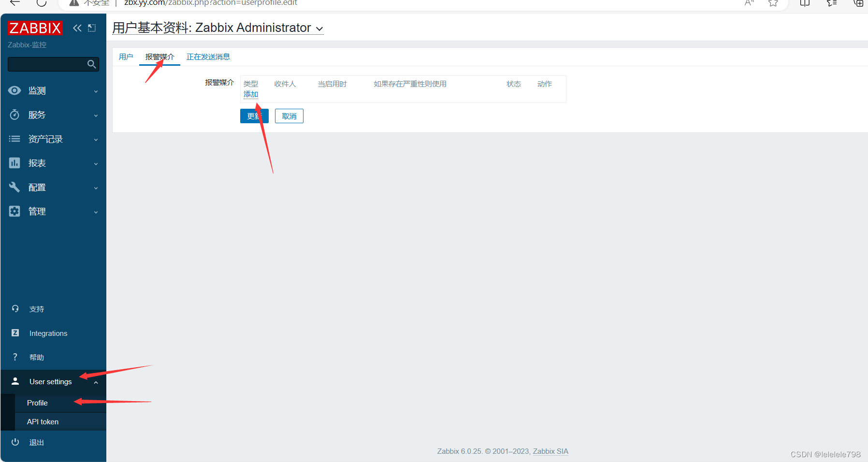Click browser back arrow
Screen dimensions: 868x462
(15, 2)
